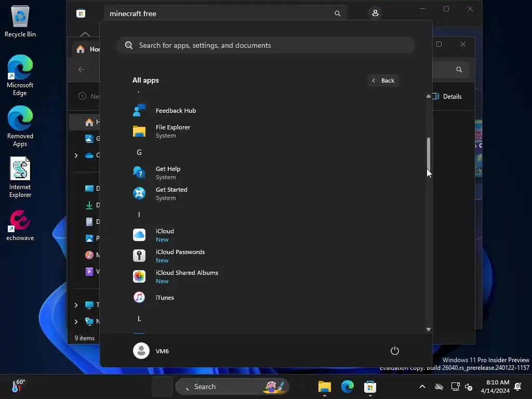Jump to letter I section header

pyautogui.click(x=139, y=215)
